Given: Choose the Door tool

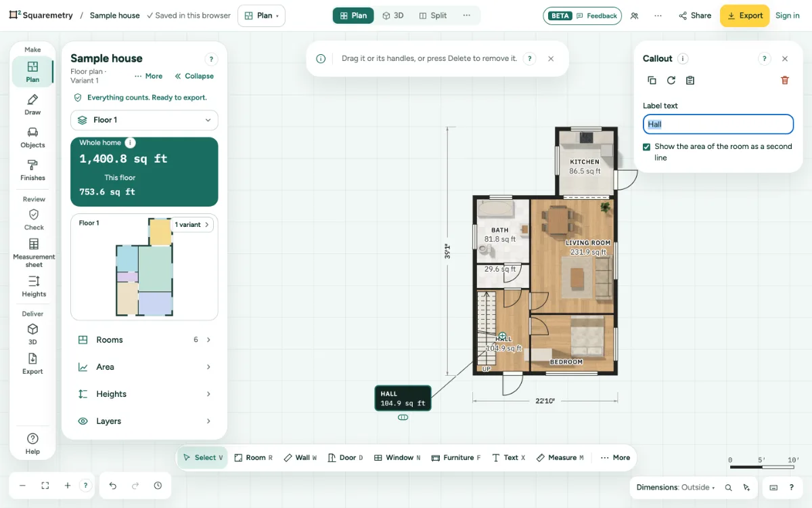Looking at the screenshot, I should (x=345, y=458).
